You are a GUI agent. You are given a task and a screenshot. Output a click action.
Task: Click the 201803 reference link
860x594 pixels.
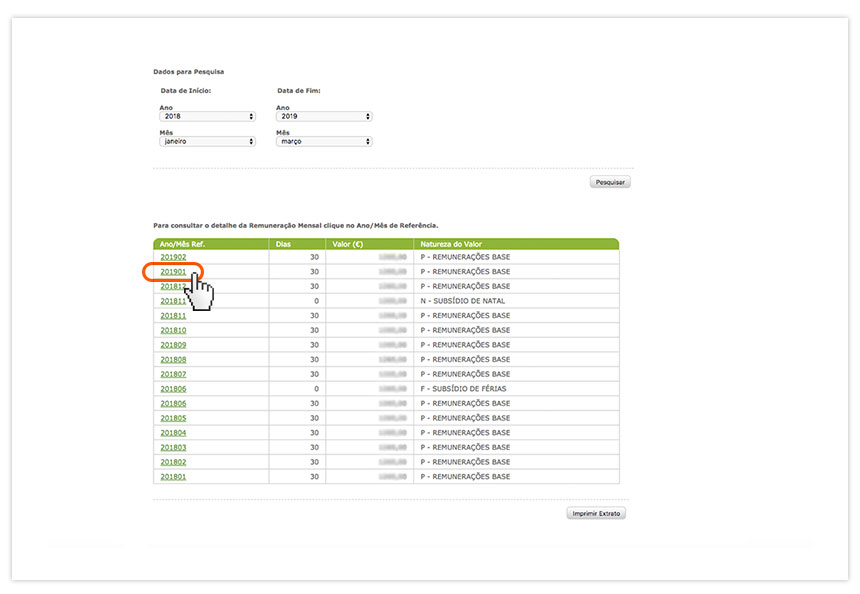[x=173, y=447]
